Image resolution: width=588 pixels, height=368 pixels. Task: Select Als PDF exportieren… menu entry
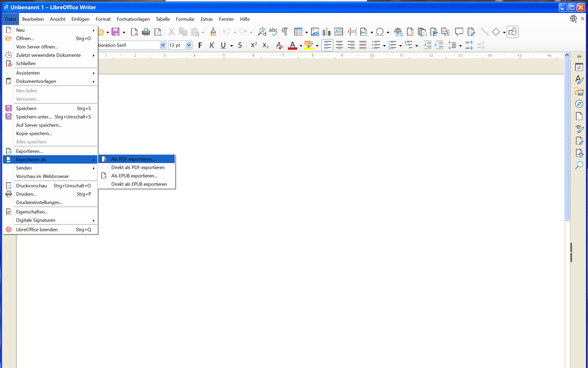(136, 159)
